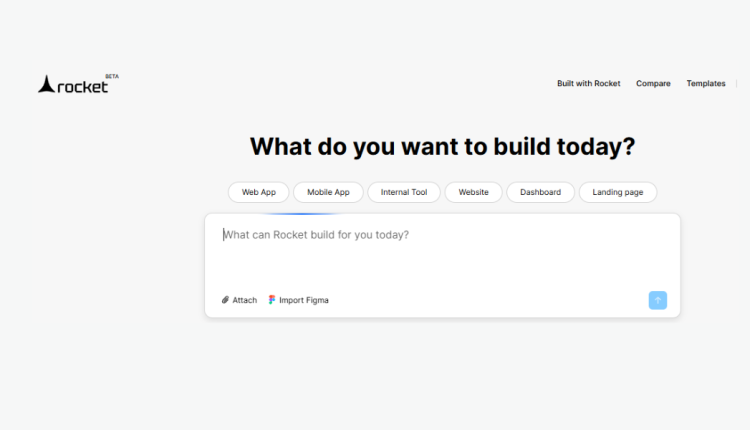Select the Landing page chip

tap(618, 192)
